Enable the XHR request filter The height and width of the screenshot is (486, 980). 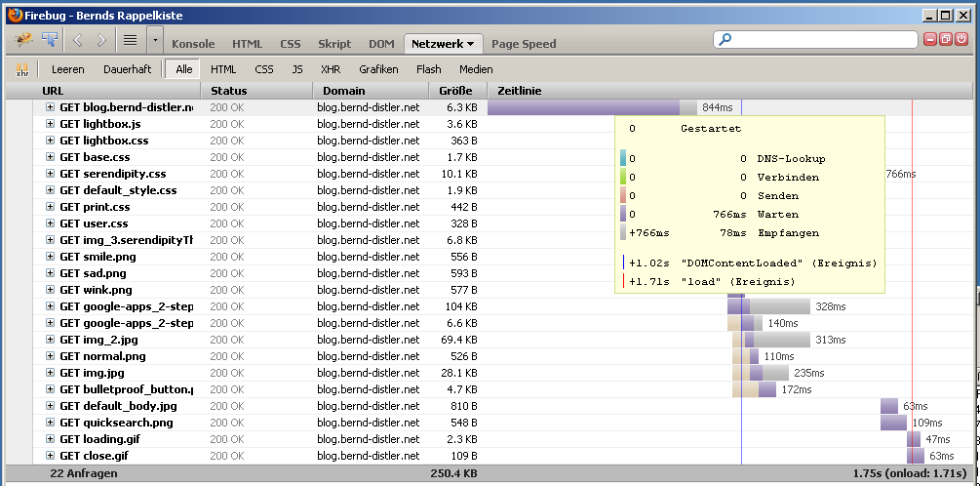(331, 69)
